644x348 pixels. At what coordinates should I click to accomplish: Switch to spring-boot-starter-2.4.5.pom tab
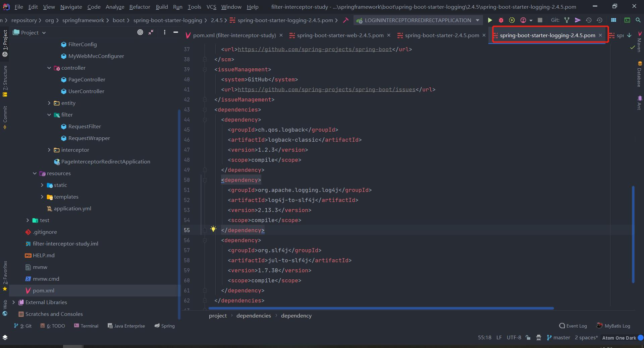[x=442, y=35]
